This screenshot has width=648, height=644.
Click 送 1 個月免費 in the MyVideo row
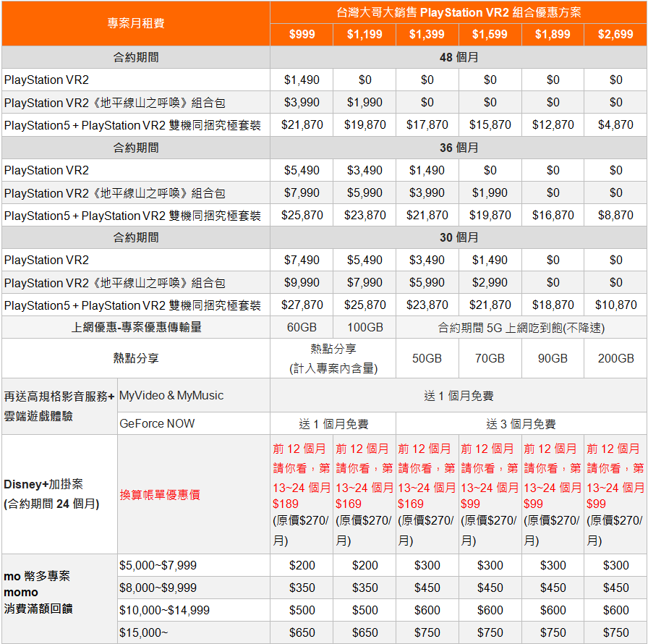click(459, 396)
